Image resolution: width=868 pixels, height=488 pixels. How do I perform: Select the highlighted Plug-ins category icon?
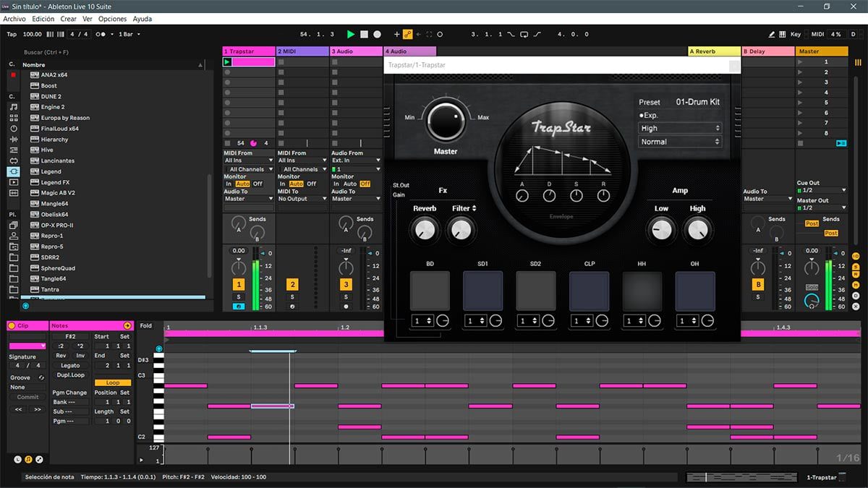pyautogui.click(x=14, y=172)
